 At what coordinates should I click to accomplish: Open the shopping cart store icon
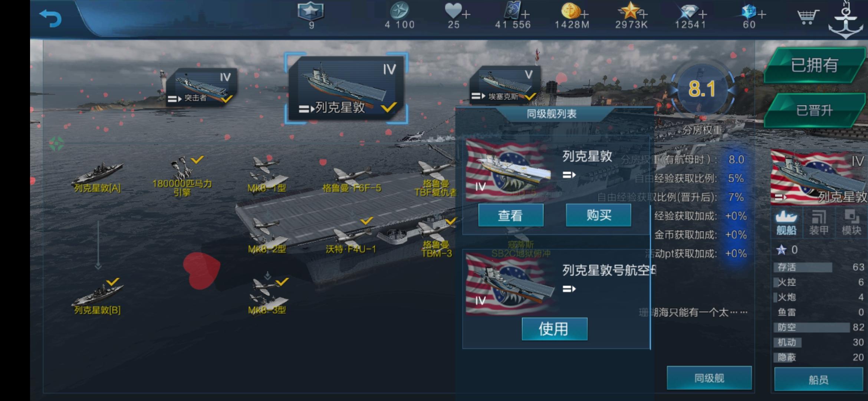[x=808, y=16]
